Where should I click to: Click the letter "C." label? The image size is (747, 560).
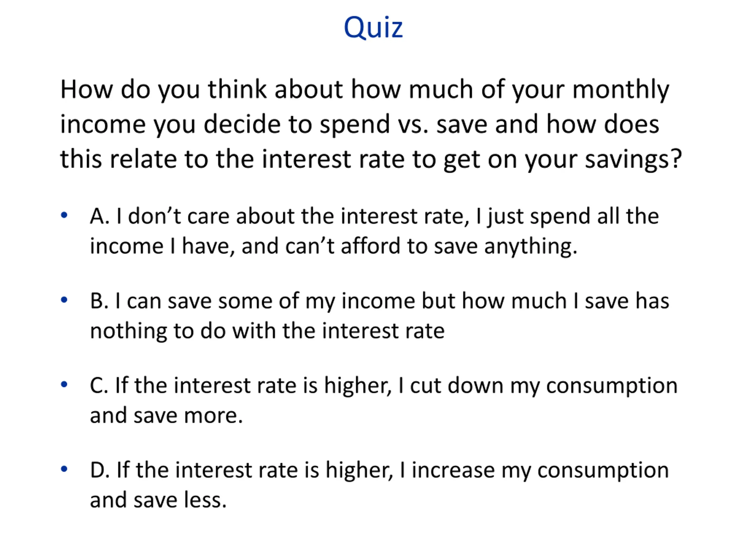[99, 385]
